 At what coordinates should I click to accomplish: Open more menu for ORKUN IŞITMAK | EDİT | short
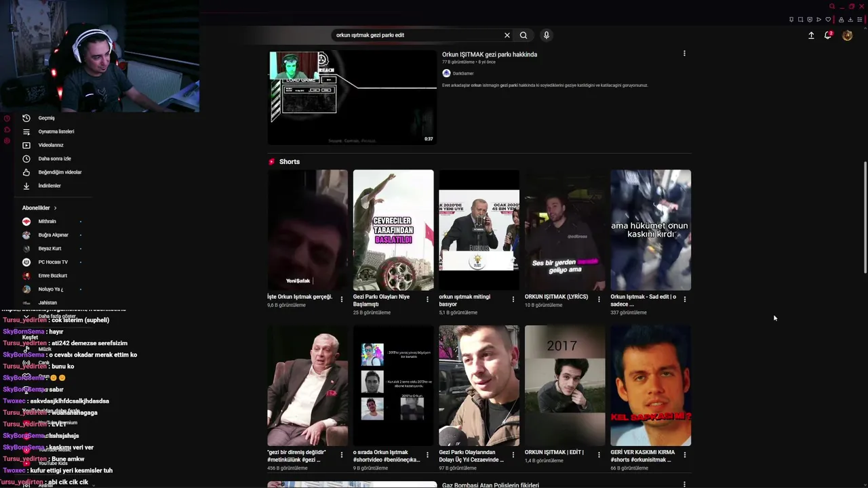pyautogui.click(x=599, y=455)
